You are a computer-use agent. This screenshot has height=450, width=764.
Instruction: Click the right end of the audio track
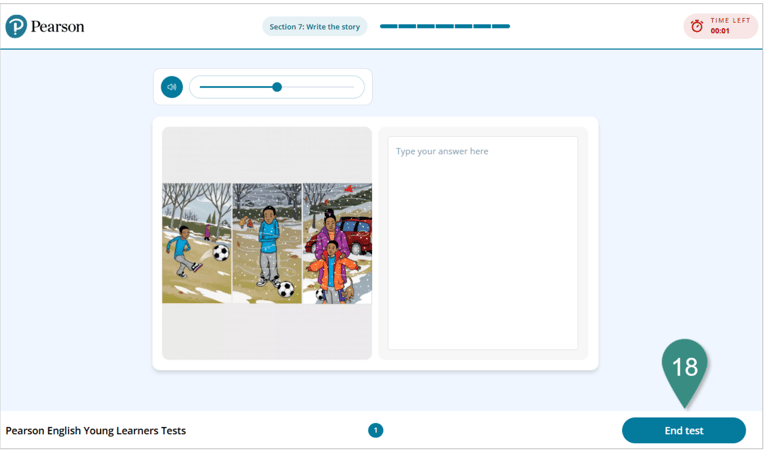[352, 87]
